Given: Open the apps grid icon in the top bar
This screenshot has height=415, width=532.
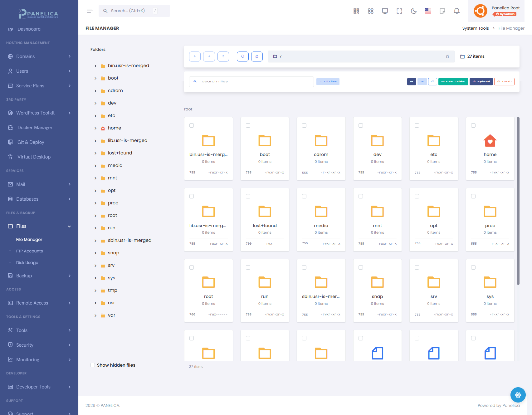Looking at the screenshot, I should coord(370,11).
